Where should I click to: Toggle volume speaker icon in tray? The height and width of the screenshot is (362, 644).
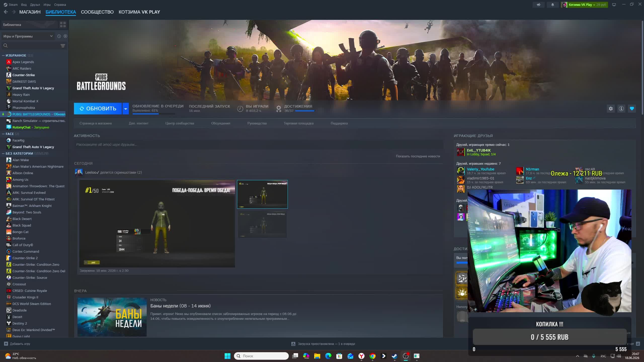click(619, 356)
